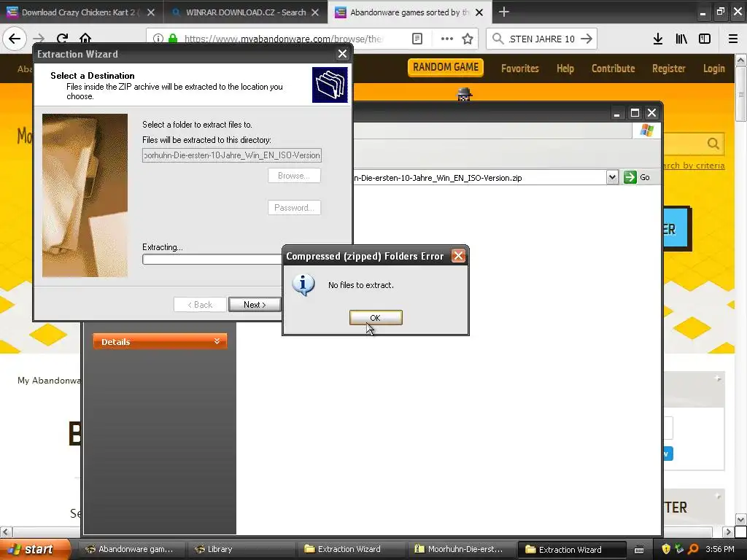
Task: Click the folders icon in wizard header
Action: 330,85
